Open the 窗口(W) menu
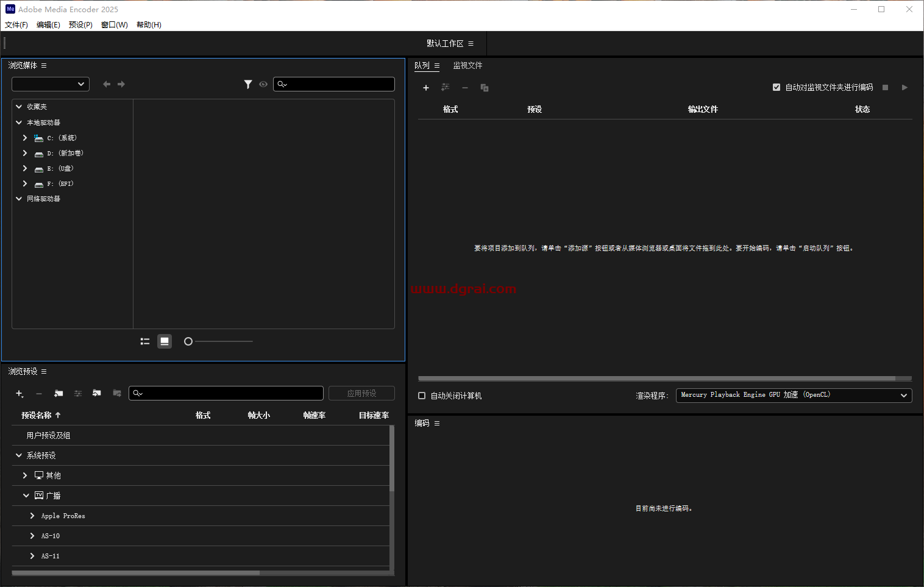Image resolution: width=924 pixels, height=587 pixels. (x=115, y=25)
